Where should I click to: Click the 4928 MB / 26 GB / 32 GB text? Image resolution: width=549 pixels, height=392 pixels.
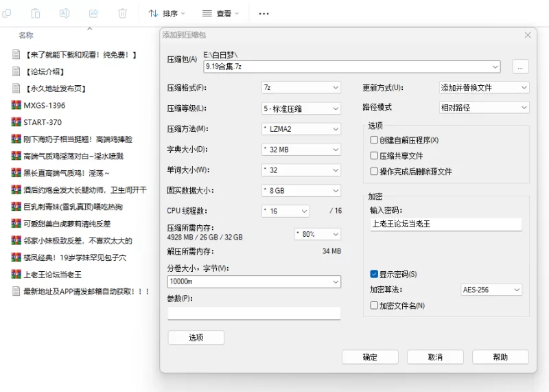pos(205,237)
